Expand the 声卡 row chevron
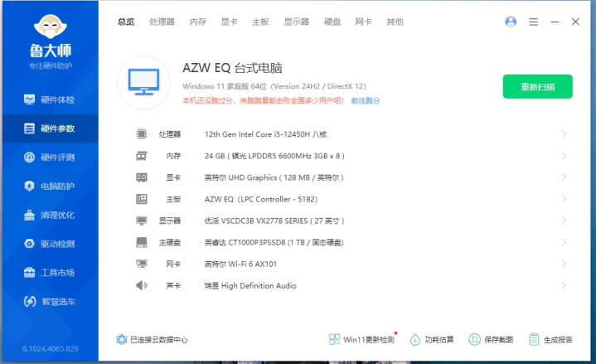 pyautogui.click(x=564, y=285)
